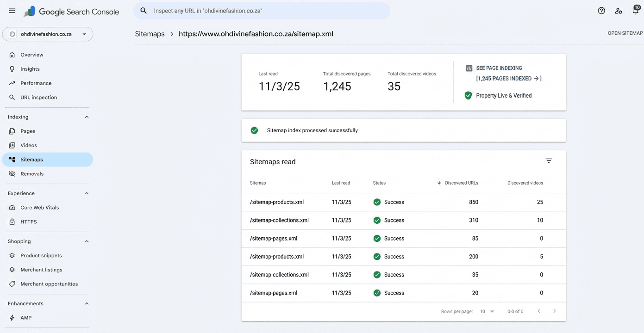Click the Performance trend icon

click(x=12, y=83)
